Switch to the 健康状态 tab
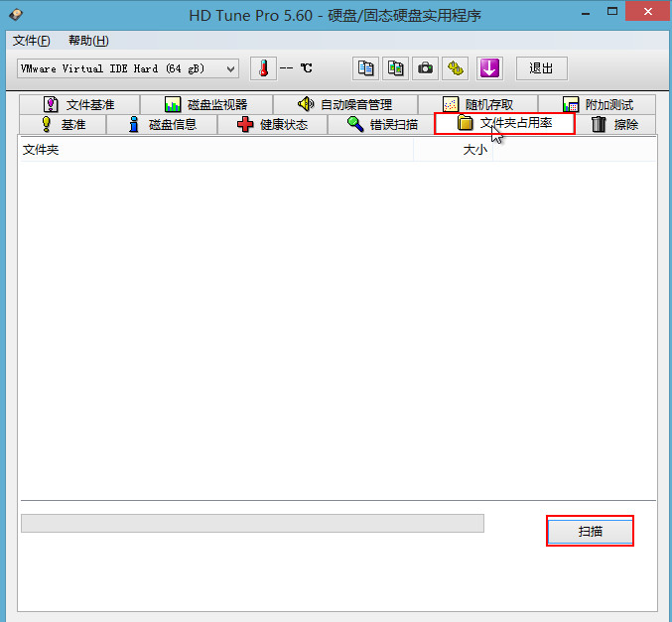672x622 pixels. tap(272, 125)
